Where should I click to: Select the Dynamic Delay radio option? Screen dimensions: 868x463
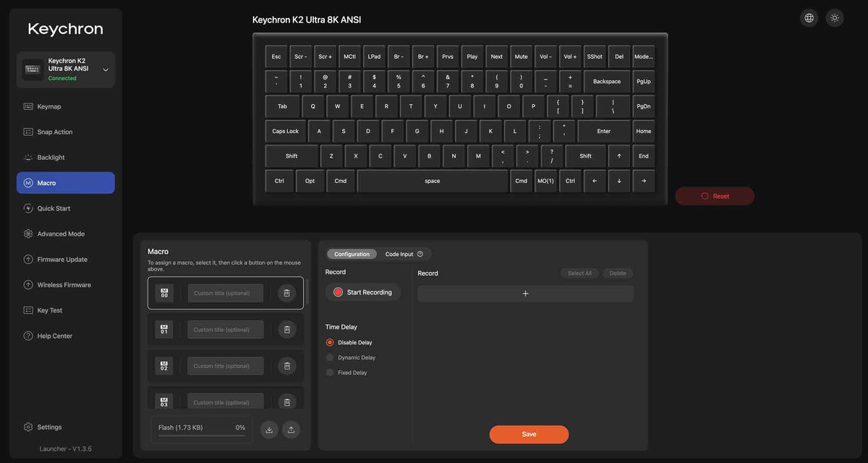coord(330,357)
